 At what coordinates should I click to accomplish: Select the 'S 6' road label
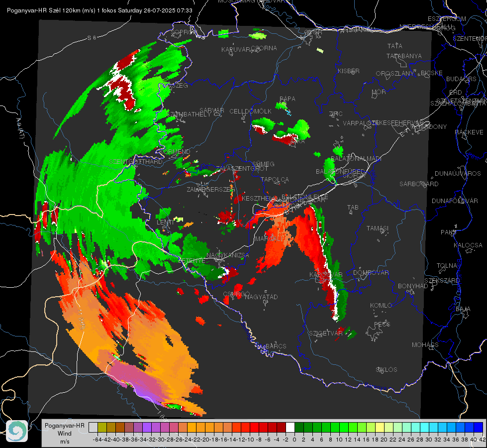(92, 38)
